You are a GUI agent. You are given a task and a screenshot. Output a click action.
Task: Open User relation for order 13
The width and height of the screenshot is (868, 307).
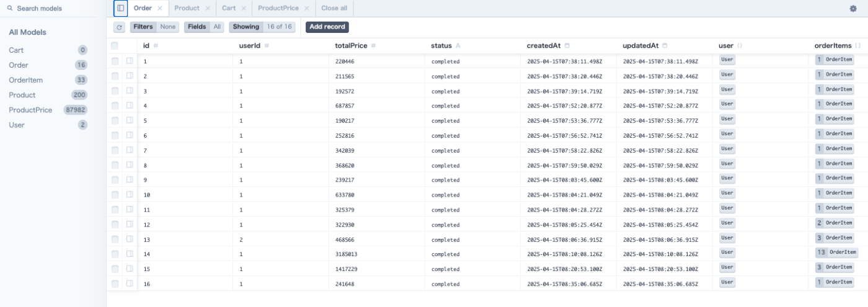pos(727,238)
